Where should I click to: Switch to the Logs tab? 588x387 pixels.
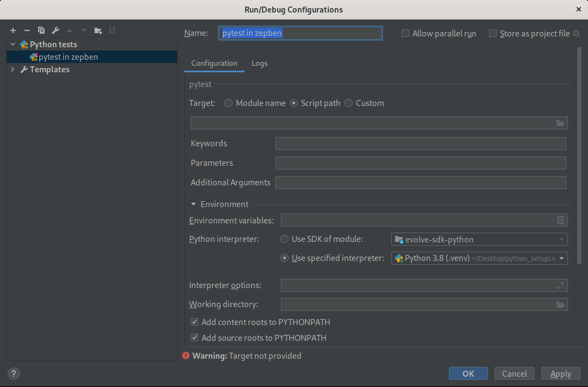pyautogui.click(x=259, y=64)
